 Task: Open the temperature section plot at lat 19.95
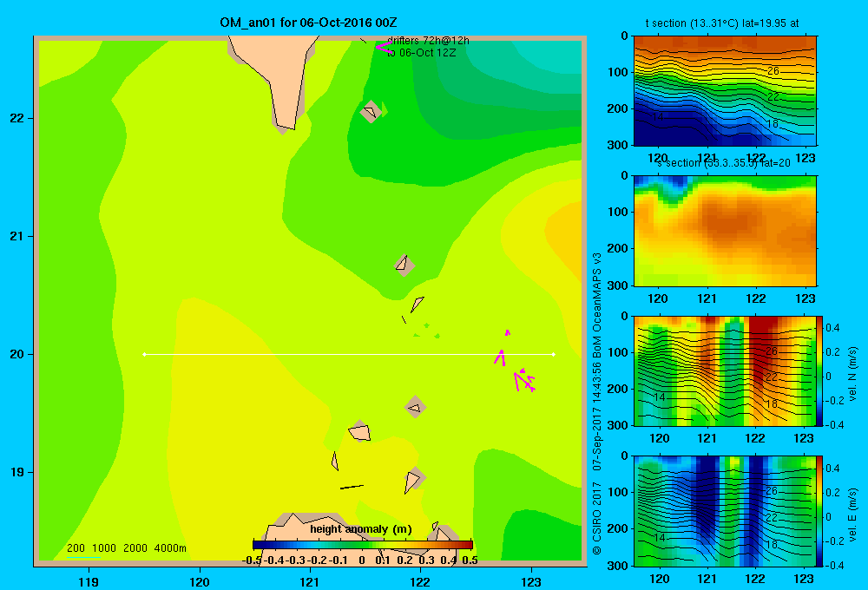(725, 91)
